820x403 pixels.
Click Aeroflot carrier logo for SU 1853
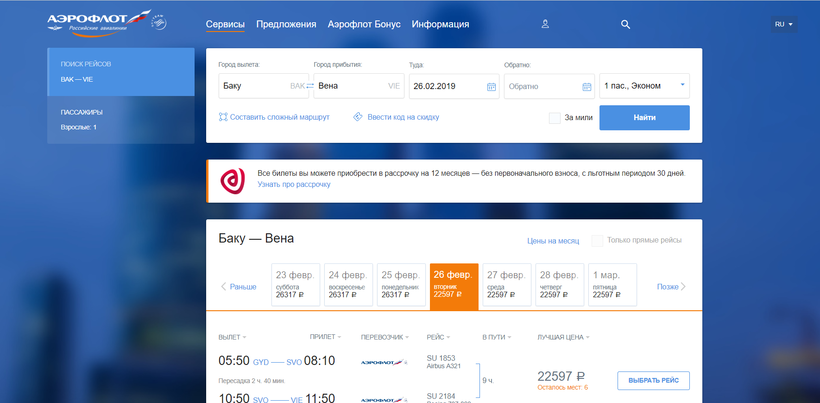click(x=384, y=362)
